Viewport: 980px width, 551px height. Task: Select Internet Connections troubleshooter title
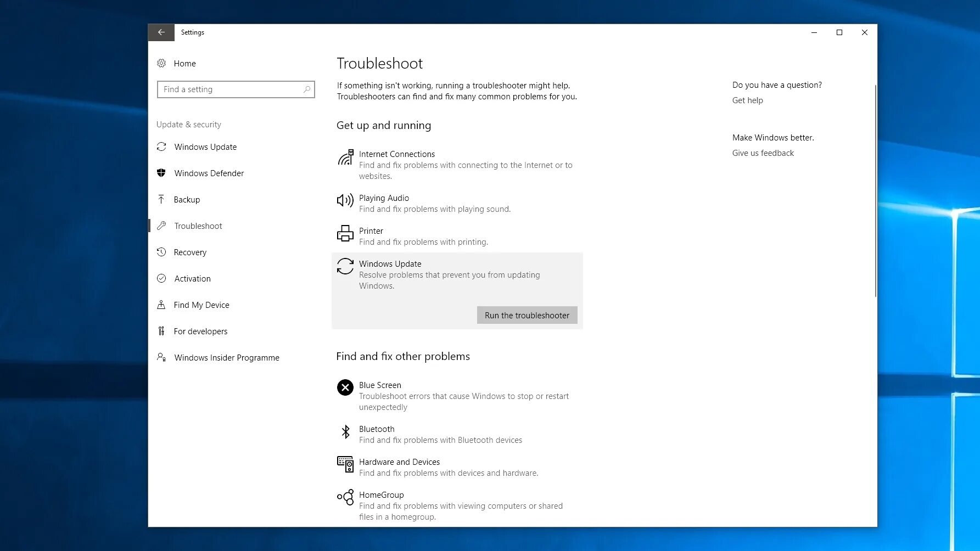[x=396, y=154]
